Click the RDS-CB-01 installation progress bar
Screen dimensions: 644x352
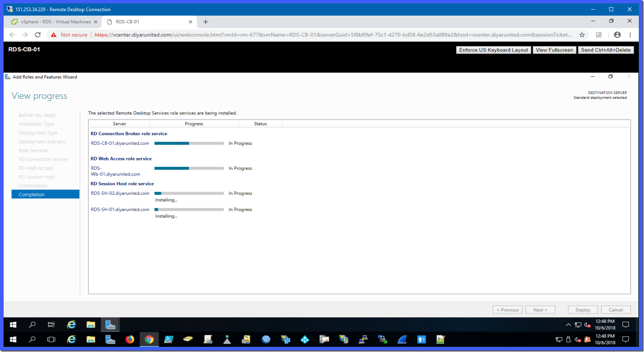[x=189, y=143]
